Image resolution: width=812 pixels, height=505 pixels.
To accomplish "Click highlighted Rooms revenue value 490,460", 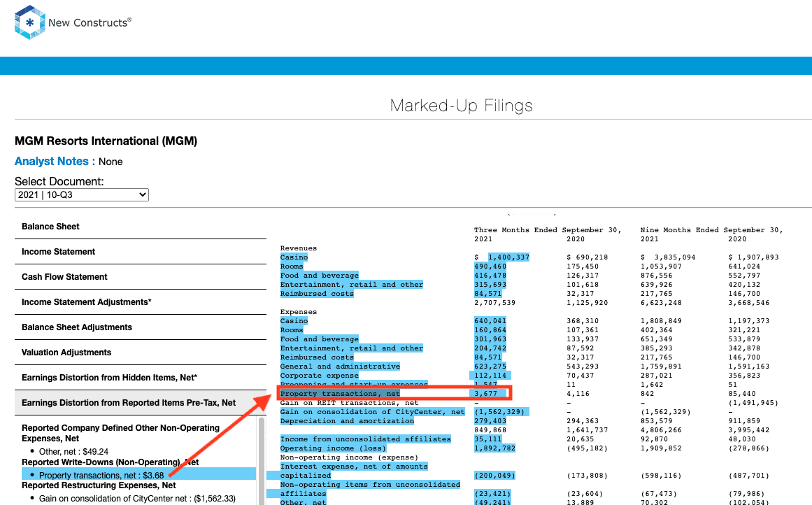I will tap(490, 266).
